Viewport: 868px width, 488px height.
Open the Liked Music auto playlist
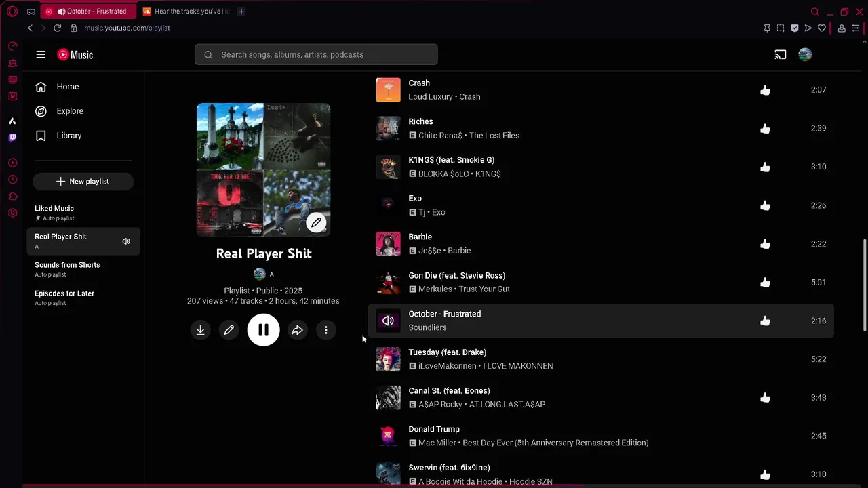pyautogui.click(x=83, y=213)
